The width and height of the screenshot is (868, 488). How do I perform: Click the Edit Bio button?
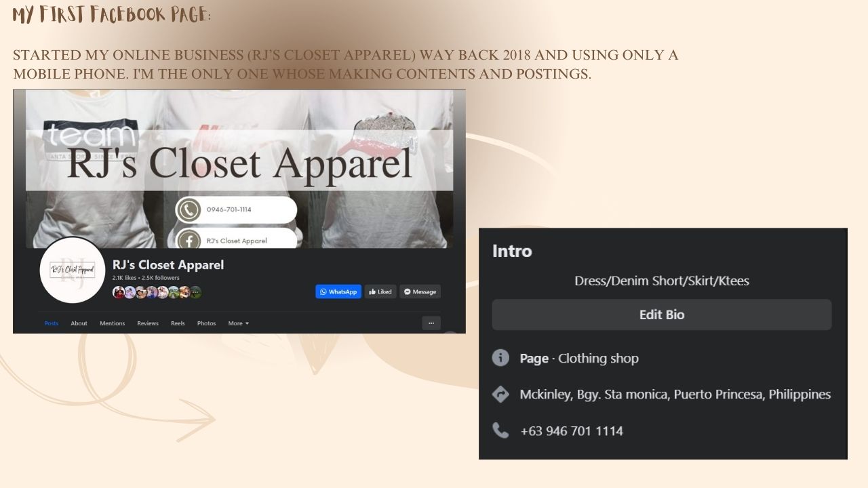click(662, 314)
